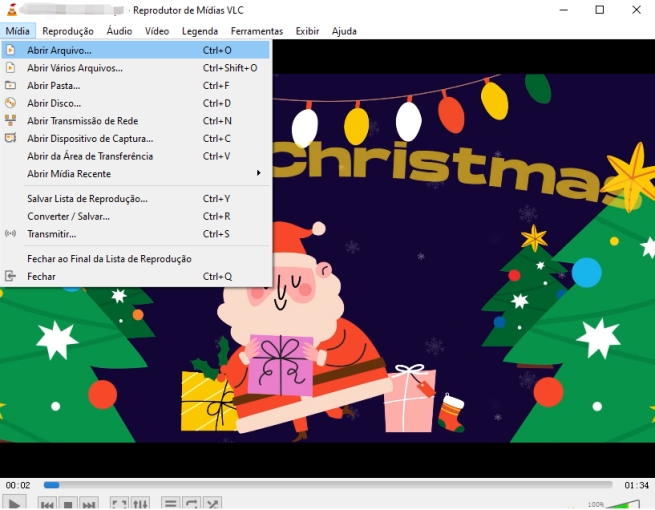The height and width of the screenshot is (510, 655).
Task: Click the Abrir Transmissão de Rede network icon
Action: click(x=10, y=121)
